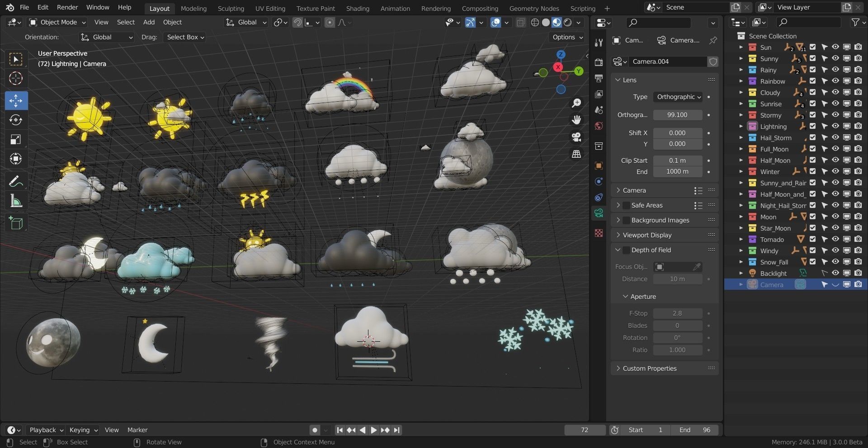The width and height of the screenshot is (868, 448).
Task: Open the File menu
Action: pyautogui.click(x=24, y=7)
